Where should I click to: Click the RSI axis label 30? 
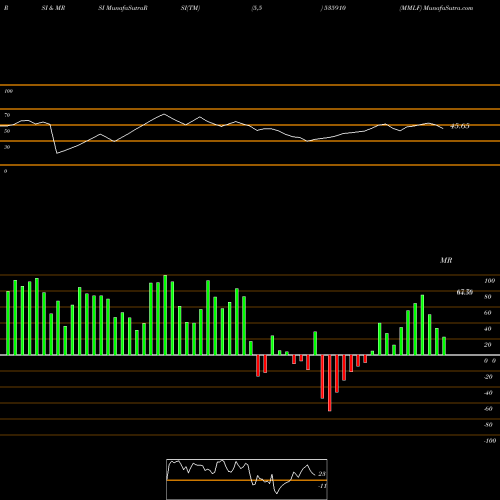click(7, 147)
